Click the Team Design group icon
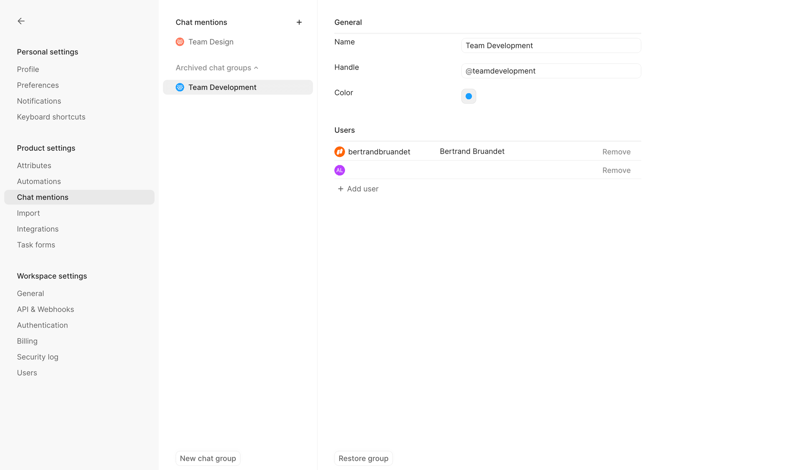Viewport: 800px width, 470px height. point(180,42)
